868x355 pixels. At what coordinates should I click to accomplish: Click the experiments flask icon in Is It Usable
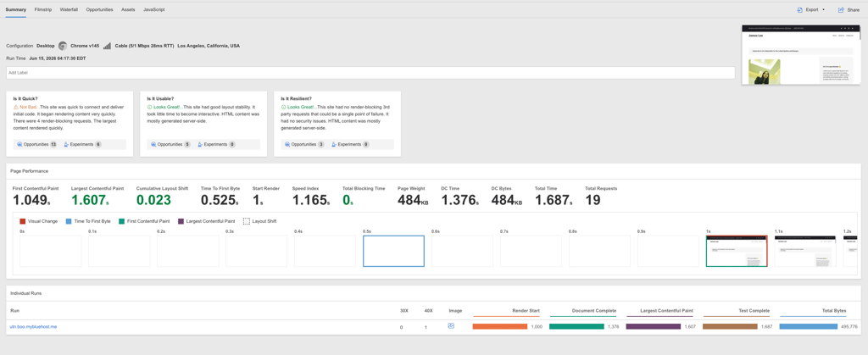pos(200,144)
